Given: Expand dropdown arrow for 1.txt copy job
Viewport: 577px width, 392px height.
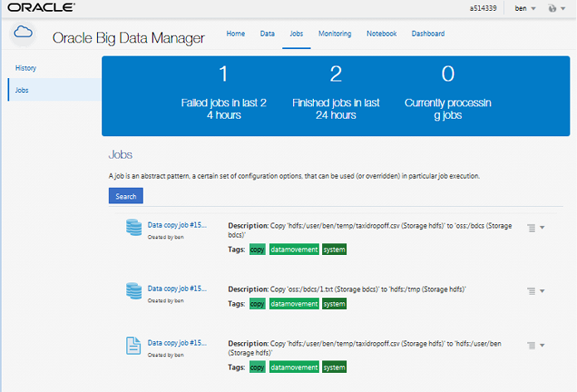Looking at the screenshot, I should click(542, 291).
